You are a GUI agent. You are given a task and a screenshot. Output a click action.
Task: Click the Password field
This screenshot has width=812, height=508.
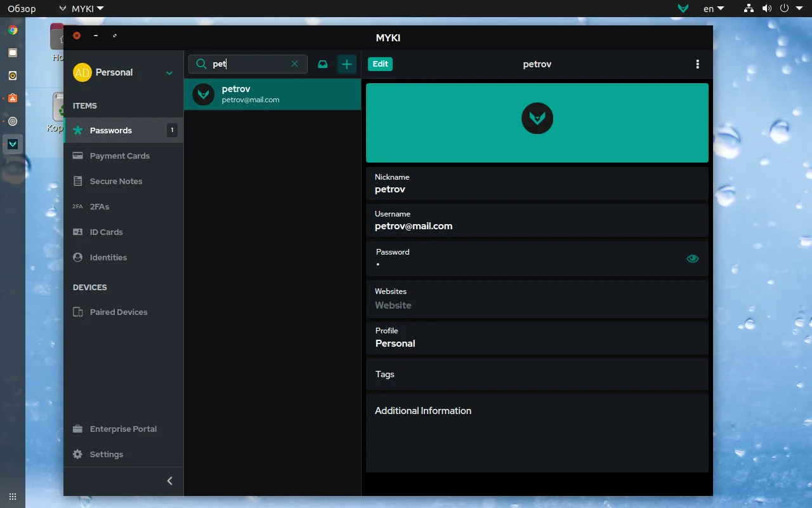coord(537,258)
